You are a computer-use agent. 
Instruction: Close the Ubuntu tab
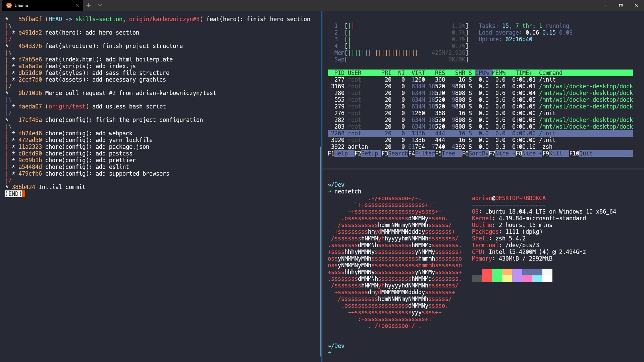point(77,5)
